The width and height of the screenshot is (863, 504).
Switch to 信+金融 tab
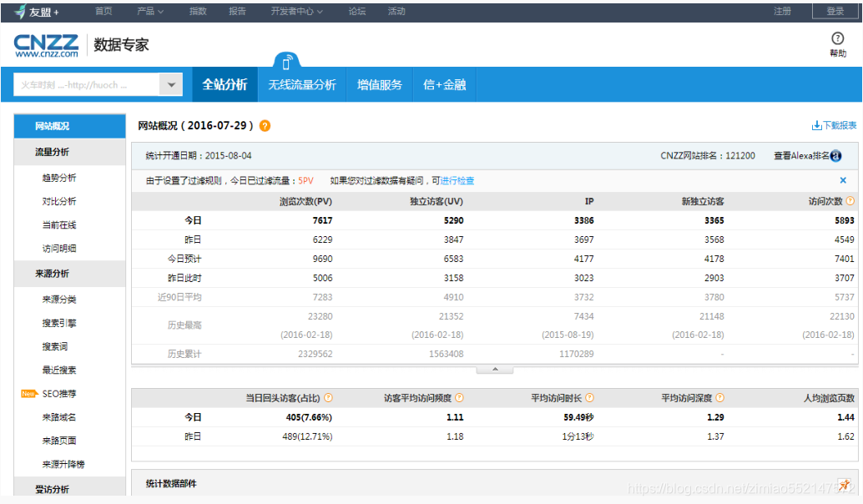[445, 85]
